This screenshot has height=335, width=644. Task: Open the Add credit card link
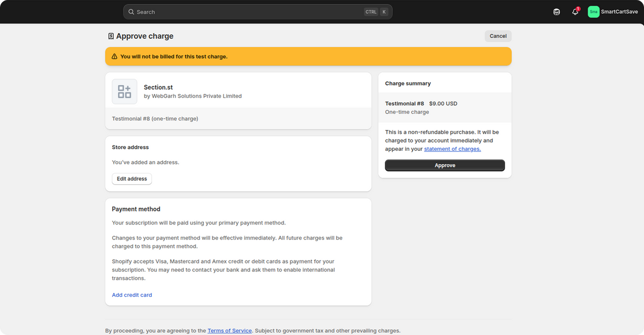(132, 295)
